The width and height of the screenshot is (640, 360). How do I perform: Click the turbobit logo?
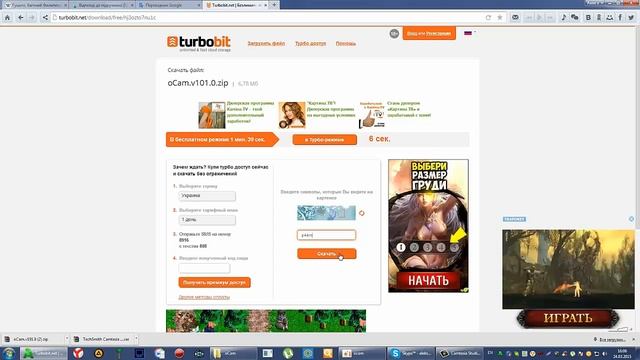coord(199,43)
